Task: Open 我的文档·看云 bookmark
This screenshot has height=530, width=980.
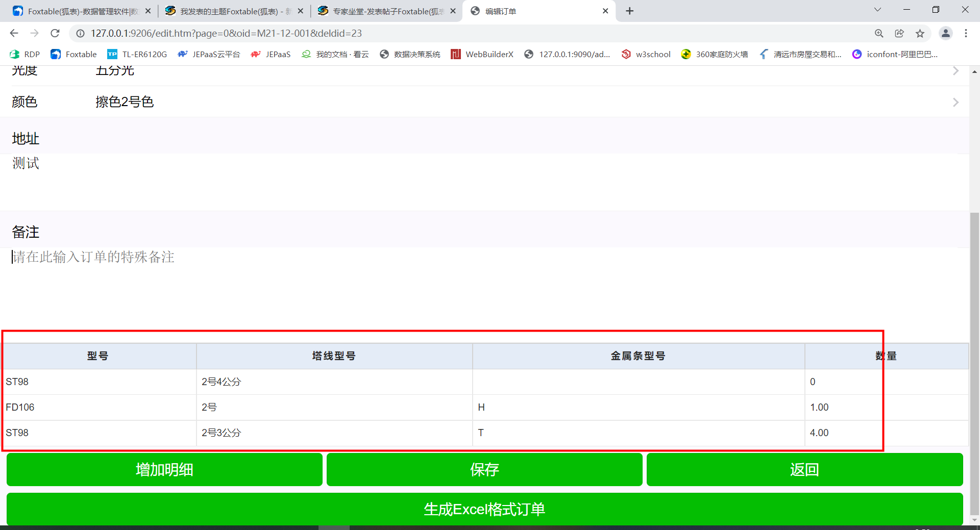Action: click(x=335, y=54)
